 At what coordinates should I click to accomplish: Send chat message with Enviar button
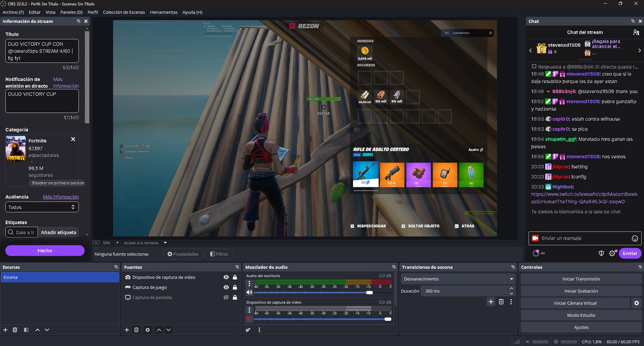coord(630,253)
